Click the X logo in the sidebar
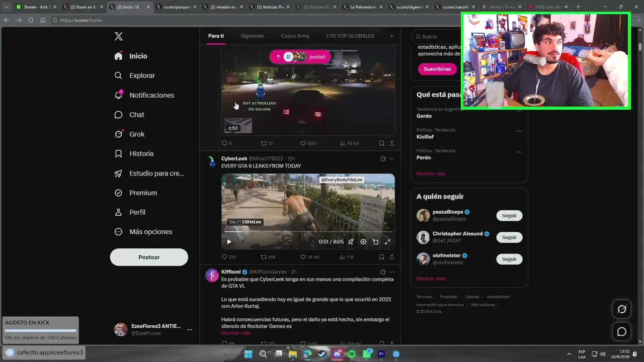Image resolution: width=644 pixels, height=362 pixels. pos(119,36)
